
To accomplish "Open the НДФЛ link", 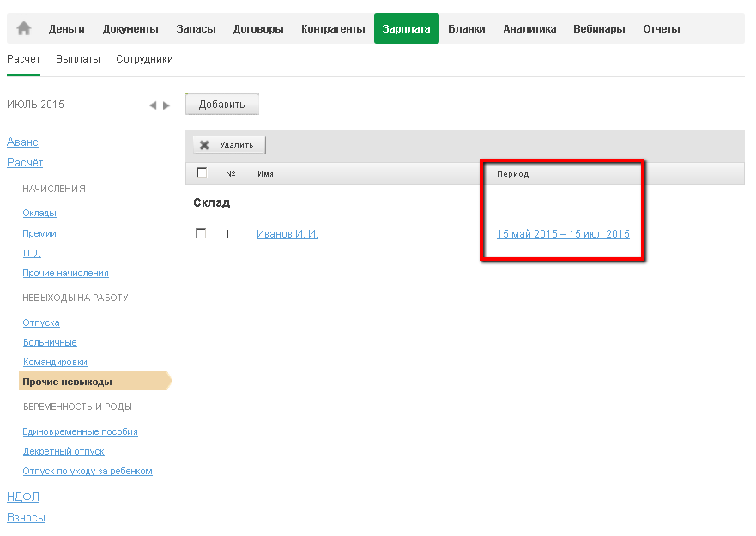I will [23, 497].
